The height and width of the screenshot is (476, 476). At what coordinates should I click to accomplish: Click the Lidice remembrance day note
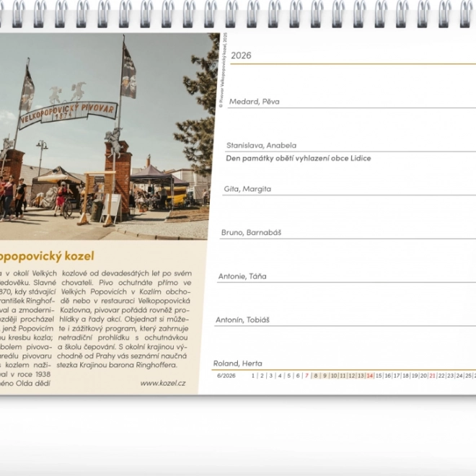click(299, 158)
